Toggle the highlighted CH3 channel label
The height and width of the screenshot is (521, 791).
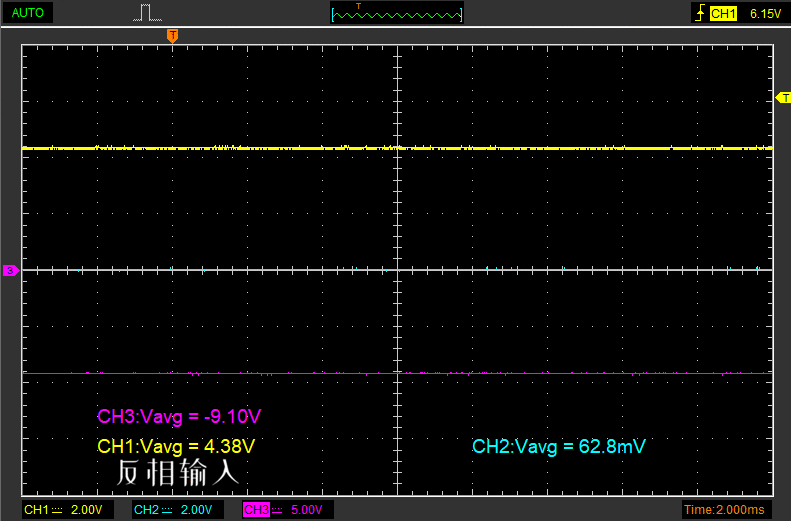pos(257,510)
